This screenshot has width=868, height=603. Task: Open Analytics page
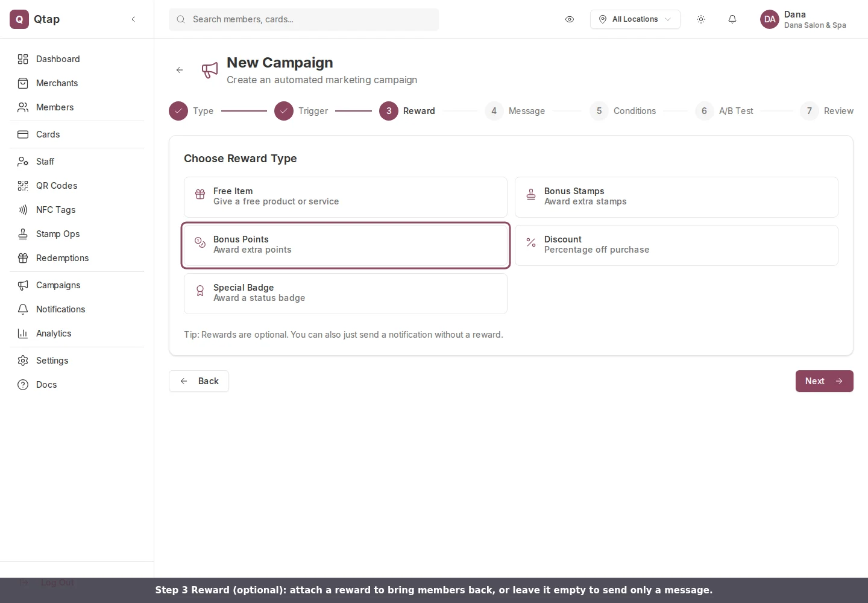coord(77,333)
